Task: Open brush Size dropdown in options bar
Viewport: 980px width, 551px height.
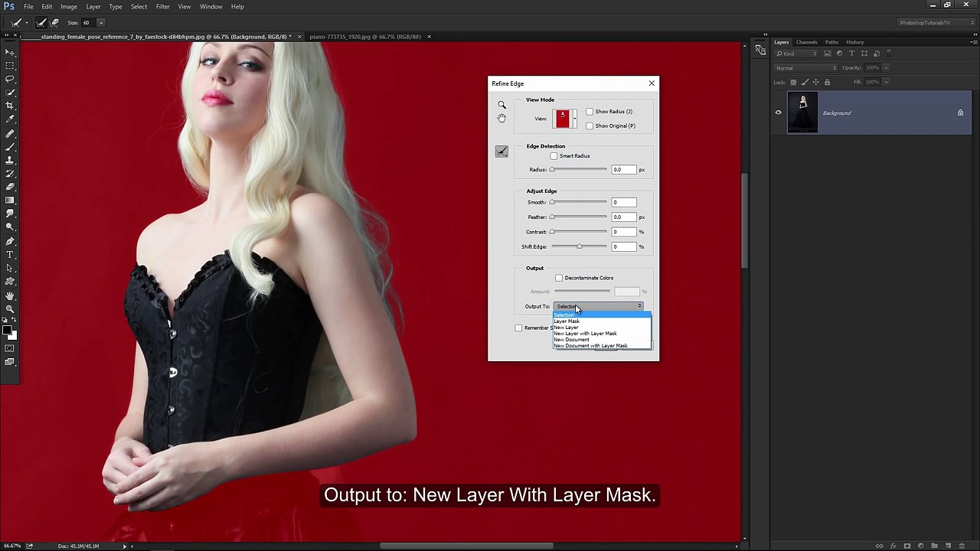Action: [100, 23]
